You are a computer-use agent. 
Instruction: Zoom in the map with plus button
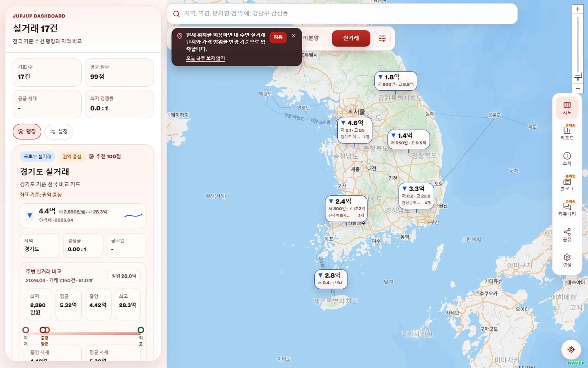click(x=578, y=9)
